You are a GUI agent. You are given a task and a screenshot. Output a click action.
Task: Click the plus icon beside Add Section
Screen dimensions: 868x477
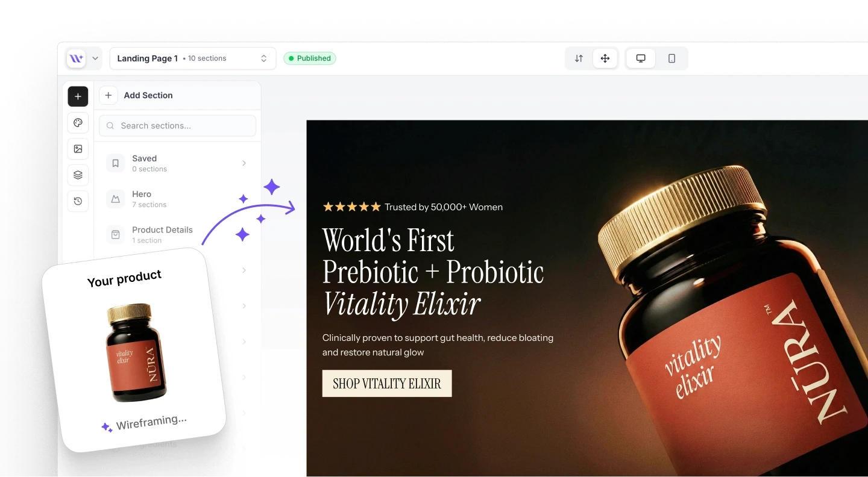click(x=108, y=95)
